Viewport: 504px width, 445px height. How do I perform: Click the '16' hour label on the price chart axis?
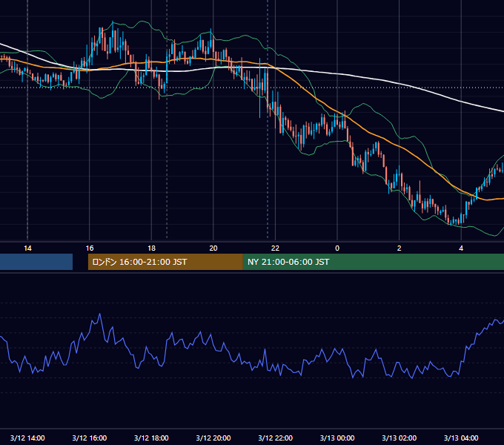point(90,248)
